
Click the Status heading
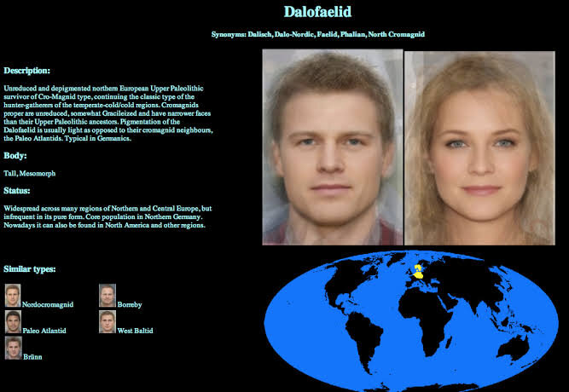pyautogui.click(x=17, y=191)
